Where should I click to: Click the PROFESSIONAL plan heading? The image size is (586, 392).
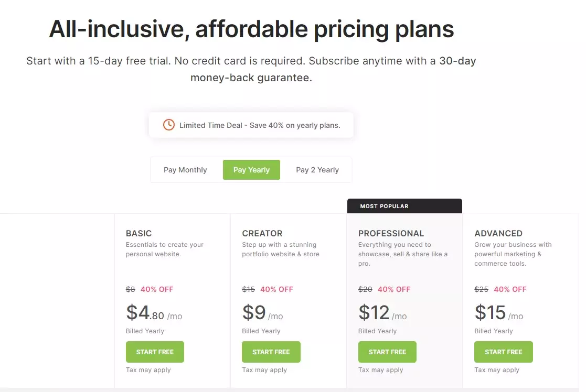coord(391,233)
